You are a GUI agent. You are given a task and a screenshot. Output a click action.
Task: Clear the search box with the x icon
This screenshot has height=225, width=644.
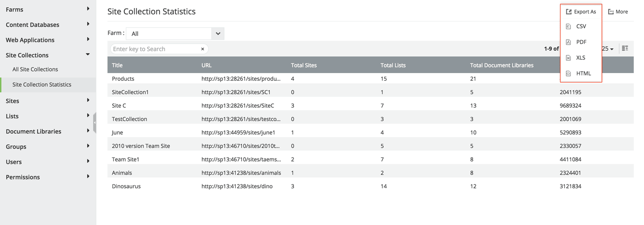click(x=203, y=49)
